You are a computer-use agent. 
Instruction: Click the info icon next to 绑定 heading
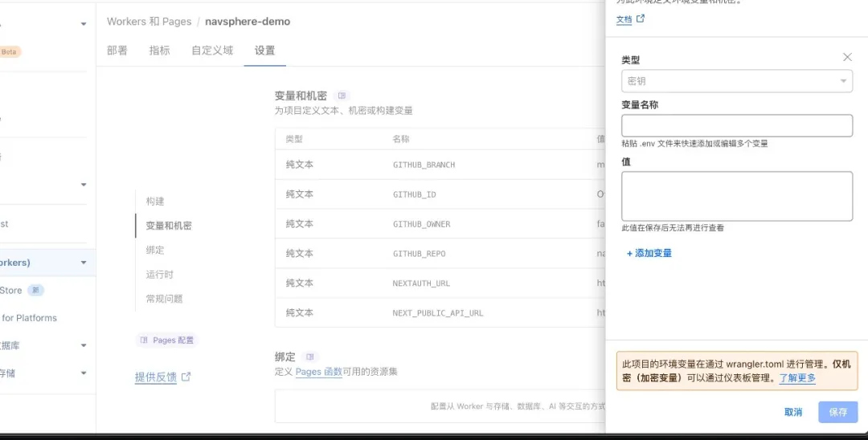coord(310,356)
